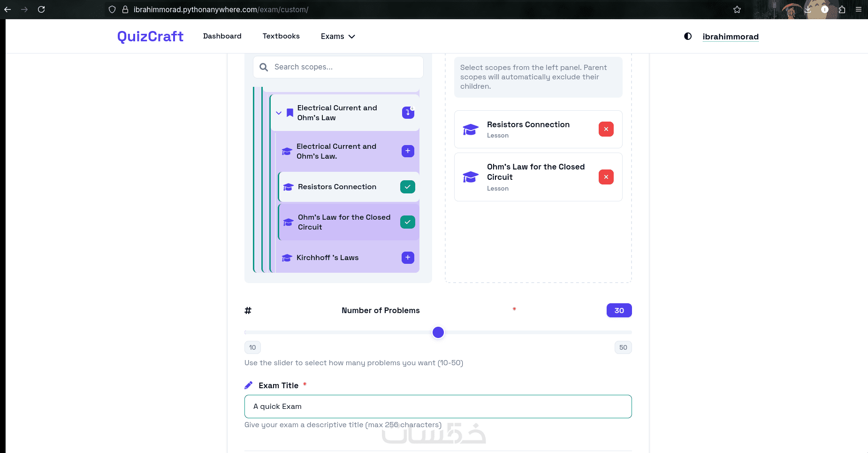
Task: Click the Number of Problems slider handle
Action: [x=438, y=332]
